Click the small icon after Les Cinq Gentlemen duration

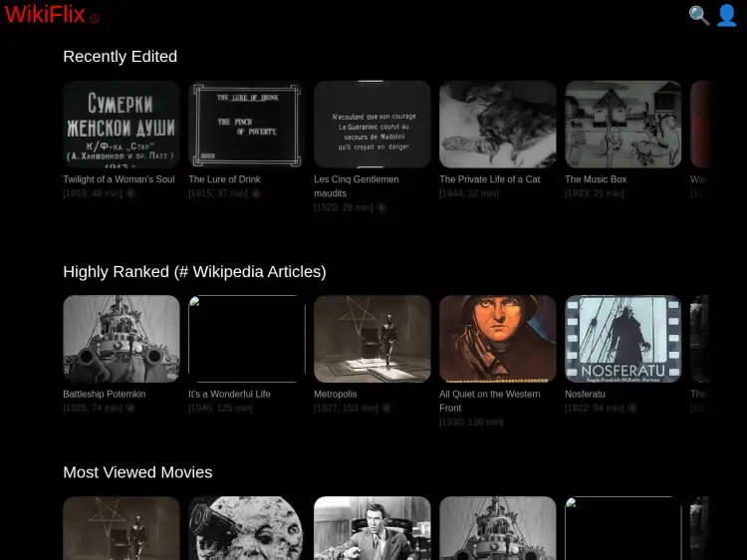pyautogui.click(x=381, y=207)
